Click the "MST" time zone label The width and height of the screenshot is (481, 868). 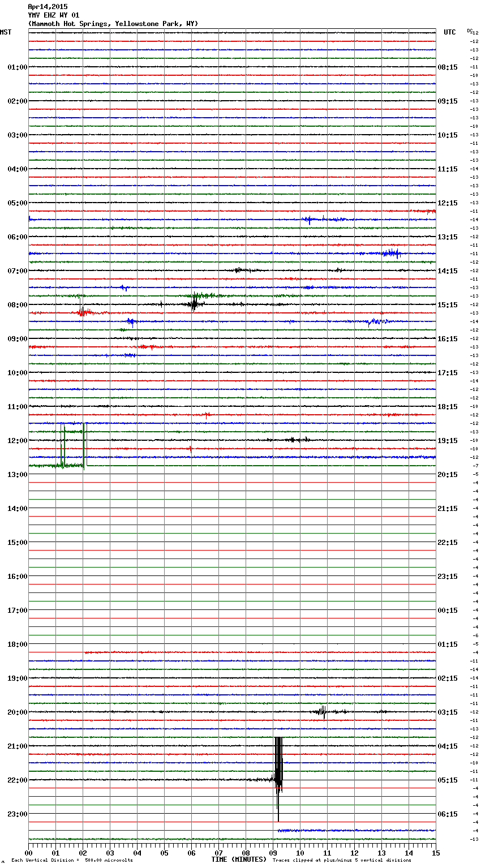(6, 32)
